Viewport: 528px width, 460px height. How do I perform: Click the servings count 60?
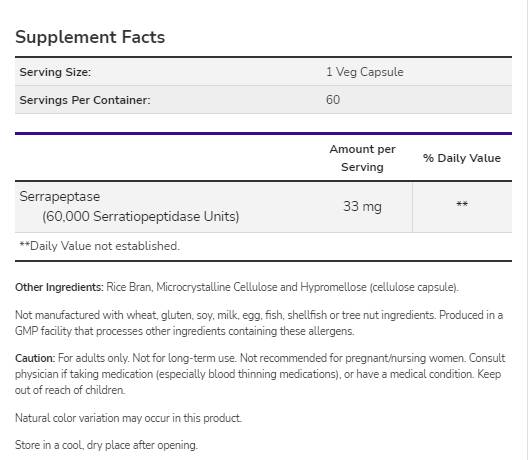tap(333, 100)
